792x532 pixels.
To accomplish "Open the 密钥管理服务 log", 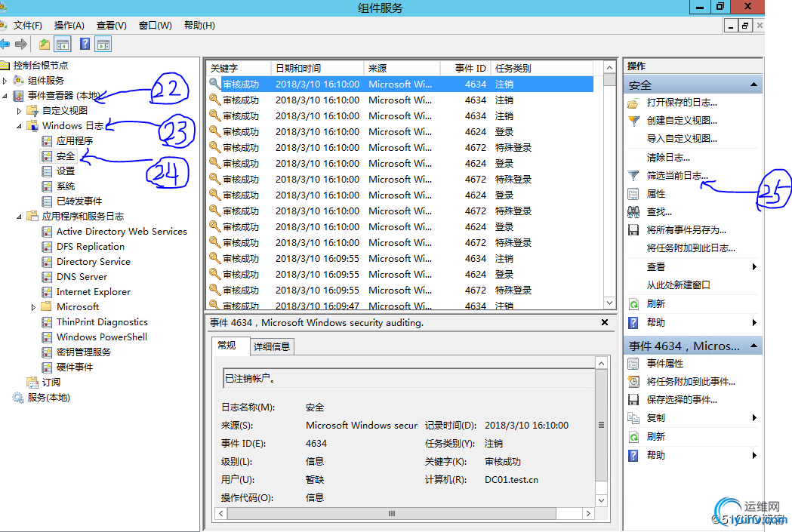I will [84, 352].
